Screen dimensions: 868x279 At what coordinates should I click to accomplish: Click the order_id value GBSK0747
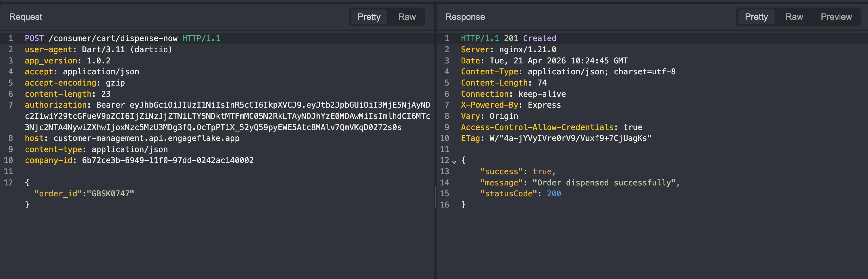tap(111, 194)
